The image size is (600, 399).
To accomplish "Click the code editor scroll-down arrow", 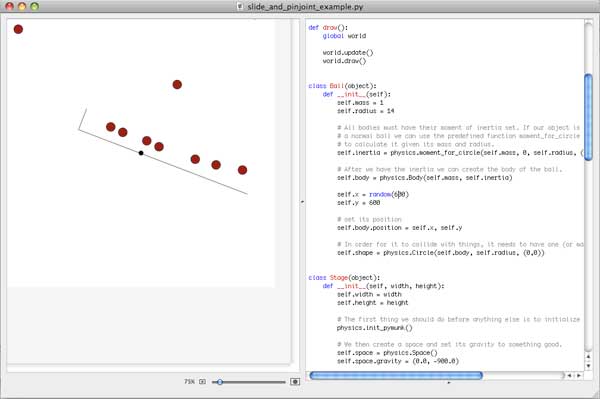I will [x=589, y=366].
